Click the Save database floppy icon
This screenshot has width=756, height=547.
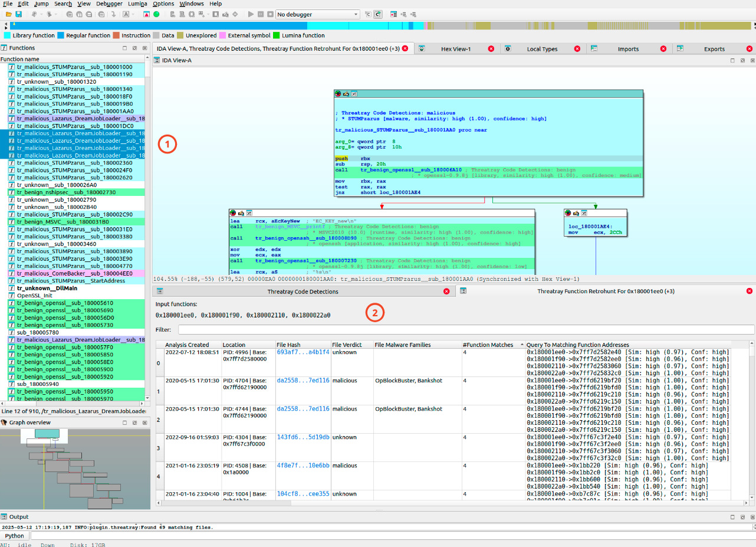point(18,14)
